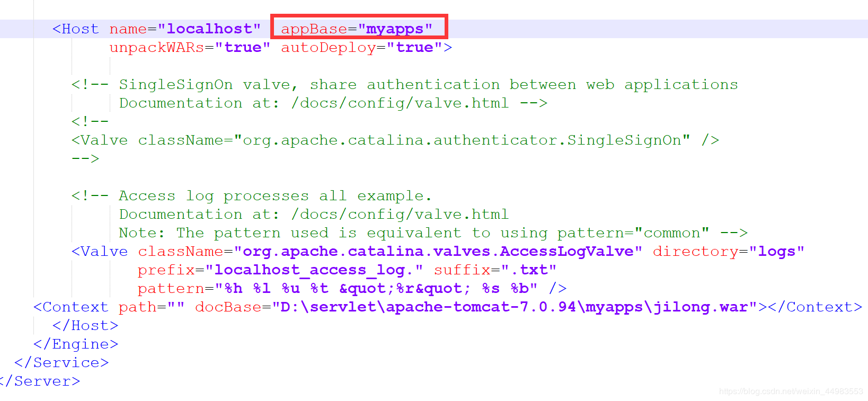This screenshot has width=868, height=401.
Task: Click the opening <Host tag name
Action: click(76, 29)
